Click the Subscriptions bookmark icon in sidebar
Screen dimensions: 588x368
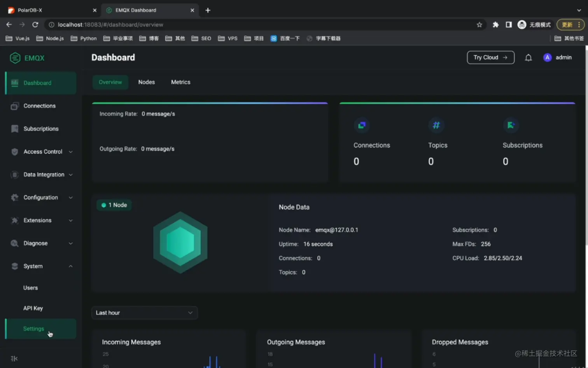tap(15, 129)
